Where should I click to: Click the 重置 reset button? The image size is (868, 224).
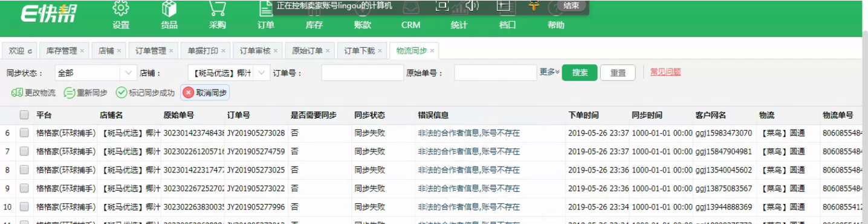tap(618, 73)
